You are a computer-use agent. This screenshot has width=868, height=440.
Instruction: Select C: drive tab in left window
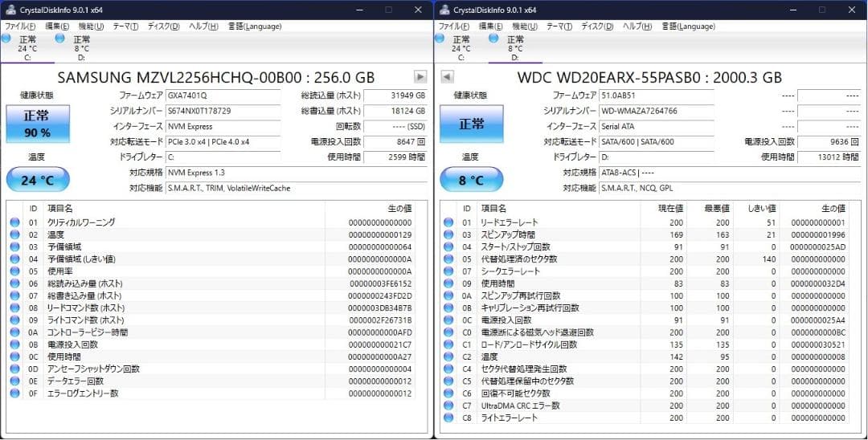[x=27, y=47]
